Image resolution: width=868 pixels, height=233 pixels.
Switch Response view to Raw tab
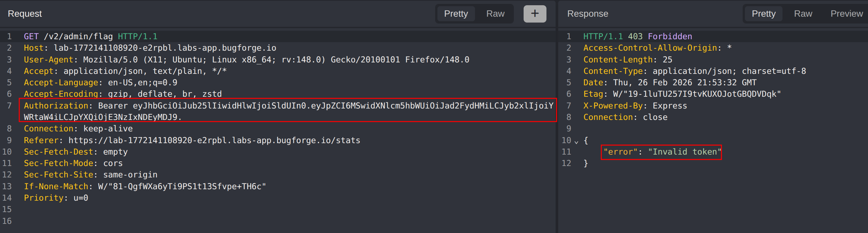pyautogui.click(x=803, y=14)
